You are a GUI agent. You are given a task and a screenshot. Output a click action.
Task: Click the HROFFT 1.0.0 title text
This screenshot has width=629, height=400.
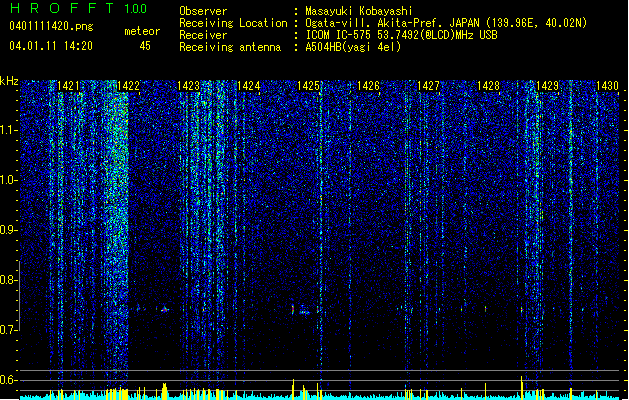tap(78, 8)
